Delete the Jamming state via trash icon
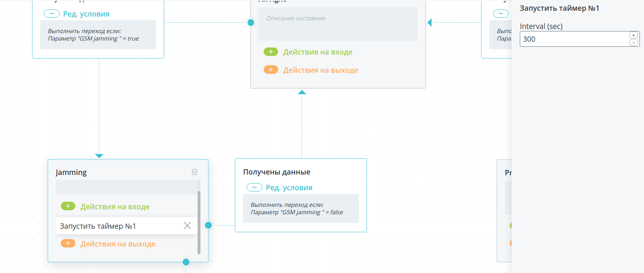Viewport: 644px width, 273px height. click(195, 172)
